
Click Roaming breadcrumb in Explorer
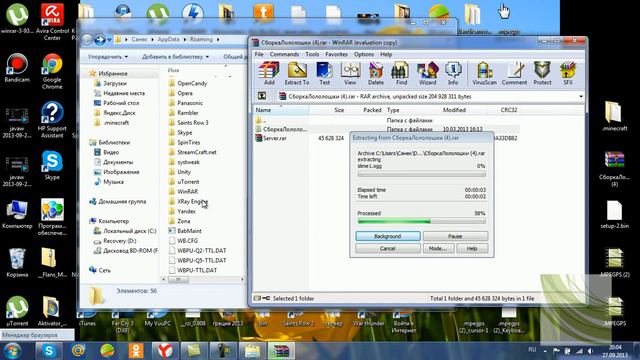[201, 39]
